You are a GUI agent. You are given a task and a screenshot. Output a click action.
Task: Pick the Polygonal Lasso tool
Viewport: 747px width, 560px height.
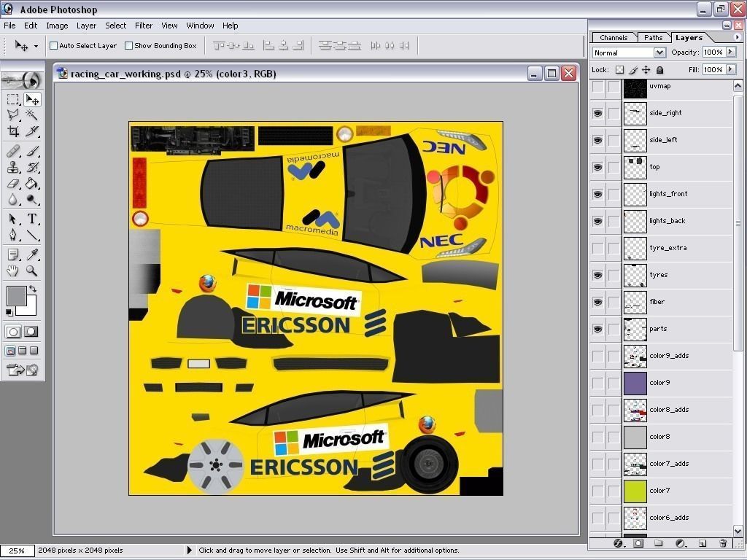point(13,114)
